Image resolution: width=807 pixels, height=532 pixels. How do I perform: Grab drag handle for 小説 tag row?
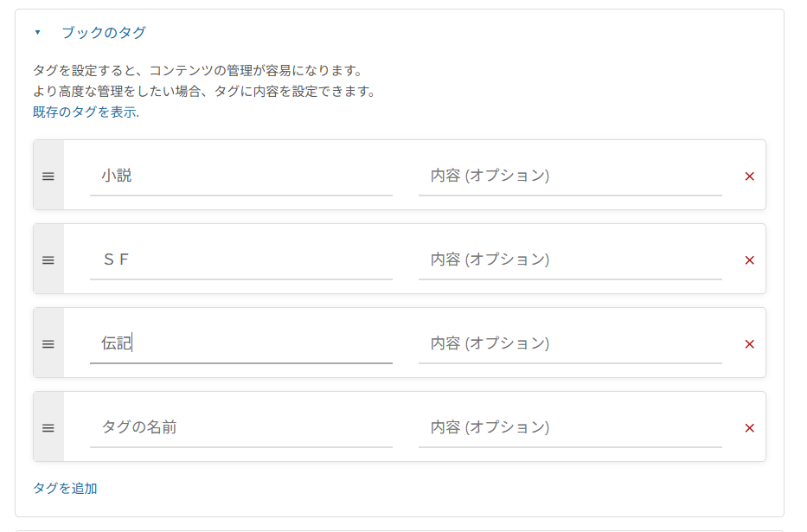48,176
